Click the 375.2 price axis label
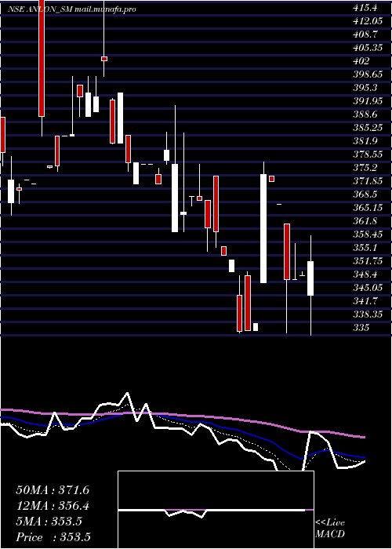The image size is (392, 549). [365, 167]
